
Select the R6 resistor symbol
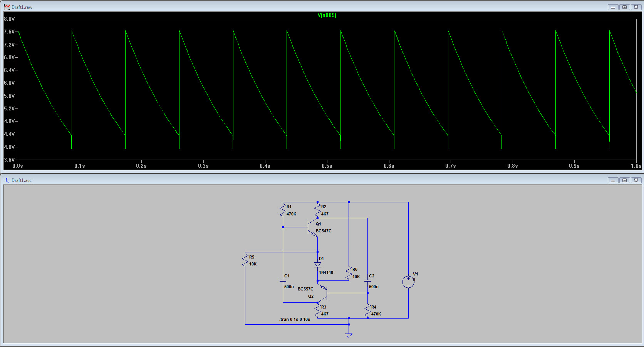point(349,273)
